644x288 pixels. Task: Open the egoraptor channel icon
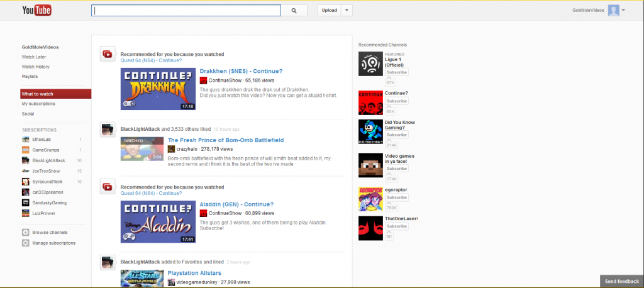[x=370, y=198]
